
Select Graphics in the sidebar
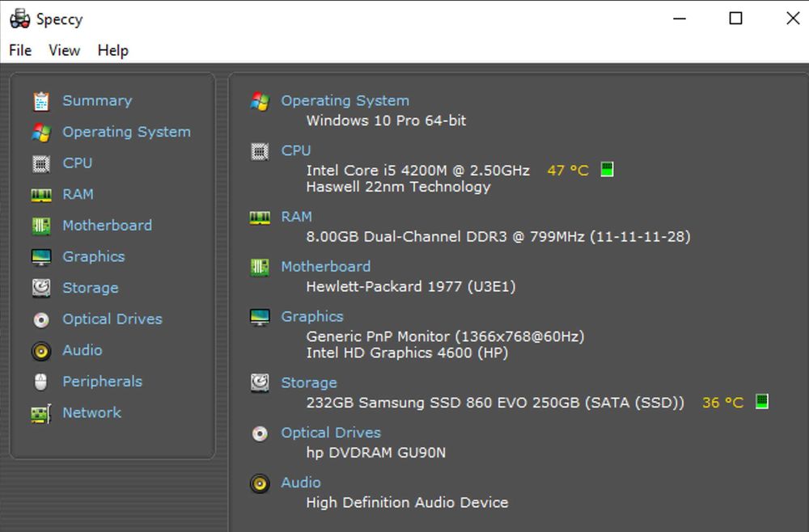click(93, 257)
